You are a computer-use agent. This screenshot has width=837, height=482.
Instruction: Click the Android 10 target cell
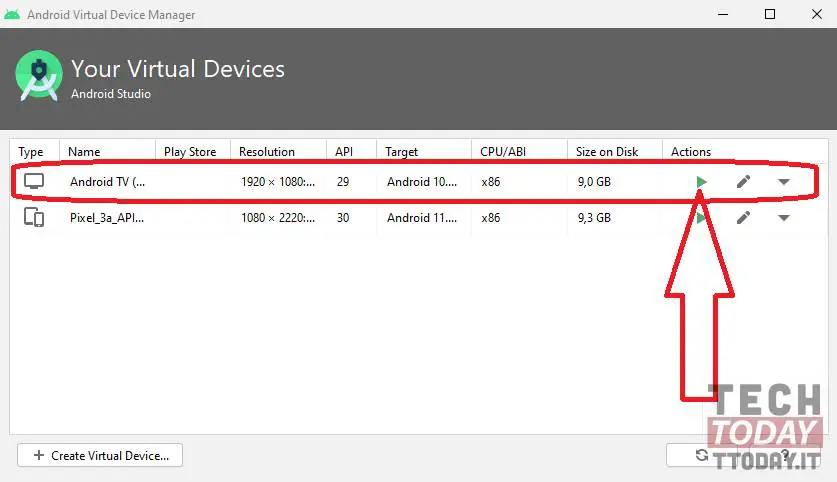tap(422, 182)
